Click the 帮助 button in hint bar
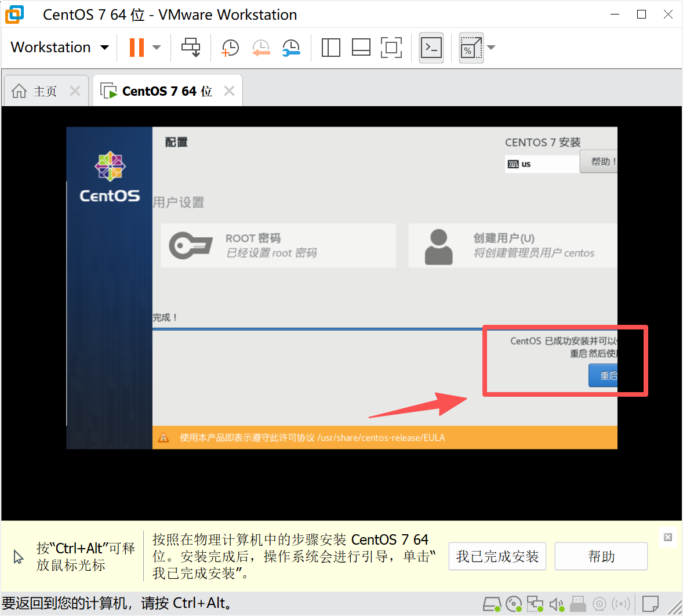Screen dimensions: 683x616 [x=601, y=556]
